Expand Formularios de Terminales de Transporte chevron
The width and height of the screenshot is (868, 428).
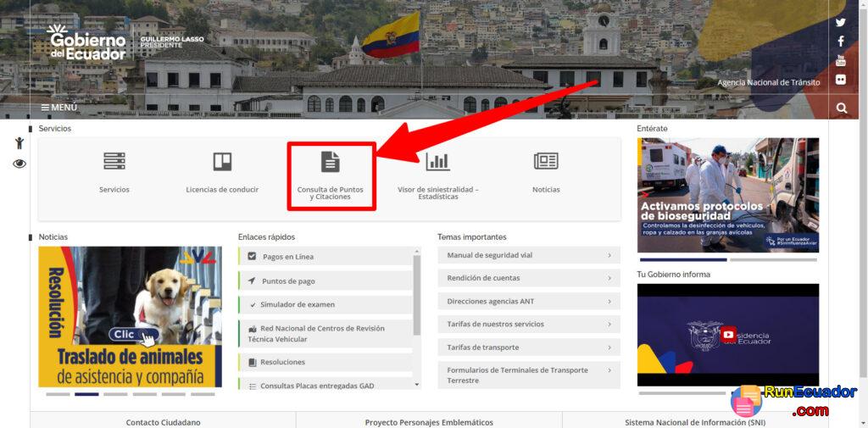609,370
